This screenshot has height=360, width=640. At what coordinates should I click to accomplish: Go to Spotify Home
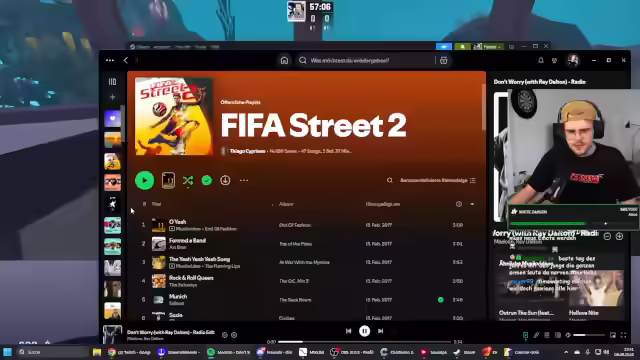pyautogui.click(x=284, y=60)
